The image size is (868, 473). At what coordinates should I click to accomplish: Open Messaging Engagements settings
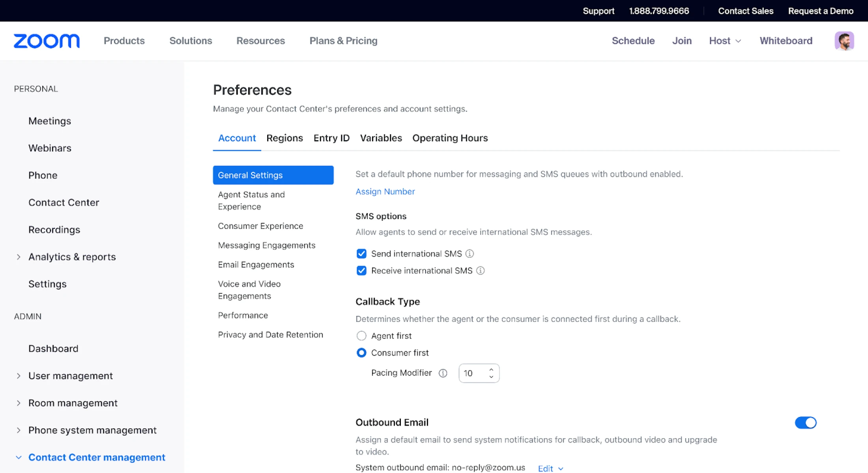coord(267,245)
